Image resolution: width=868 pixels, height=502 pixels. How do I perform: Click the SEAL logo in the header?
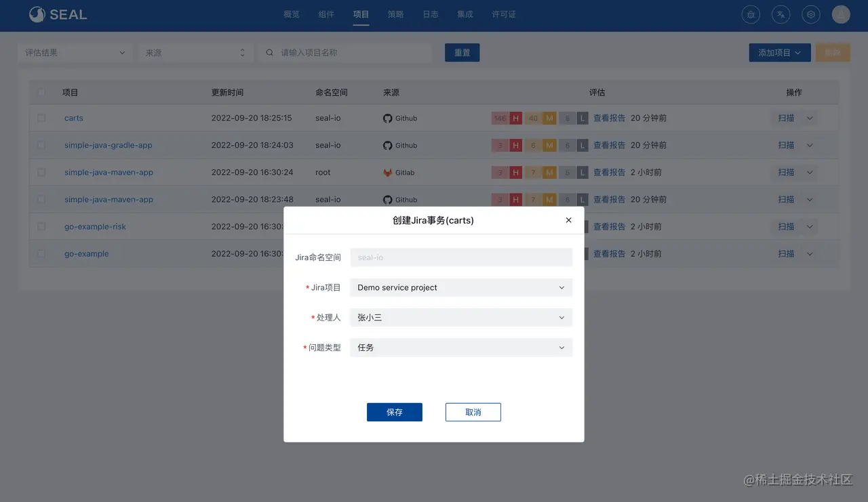(x=58, y=14)
